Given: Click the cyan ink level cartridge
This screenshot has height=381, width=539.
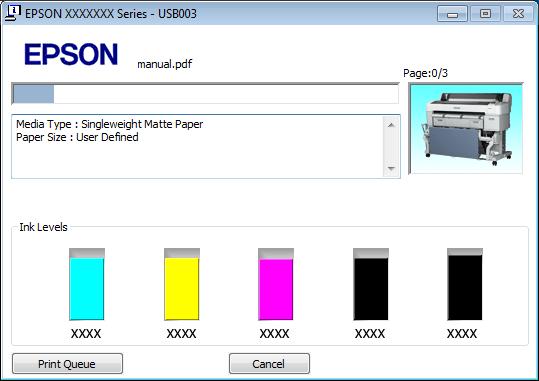Looking at the screenshot, I should (87, 284).
